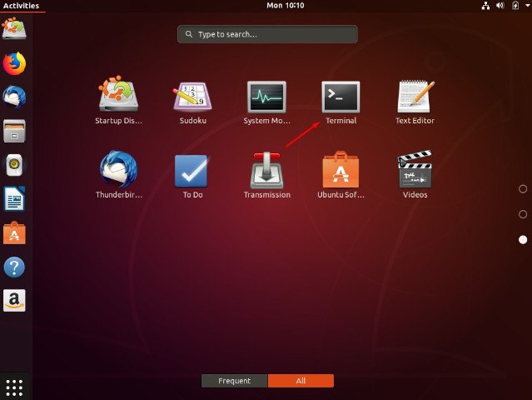Screen dimensions: 532x400
Task: Open Firefox from the dock
Action: (14, 63)
